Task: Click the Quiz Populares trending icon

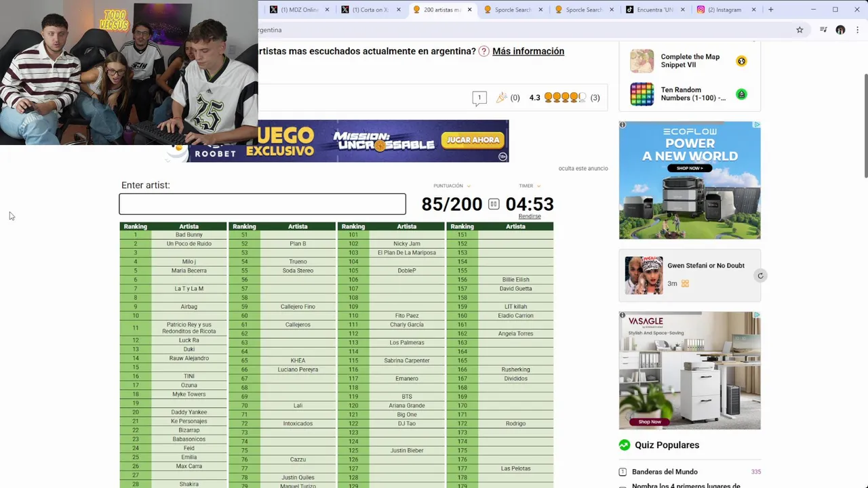Action: click(625, 445)
